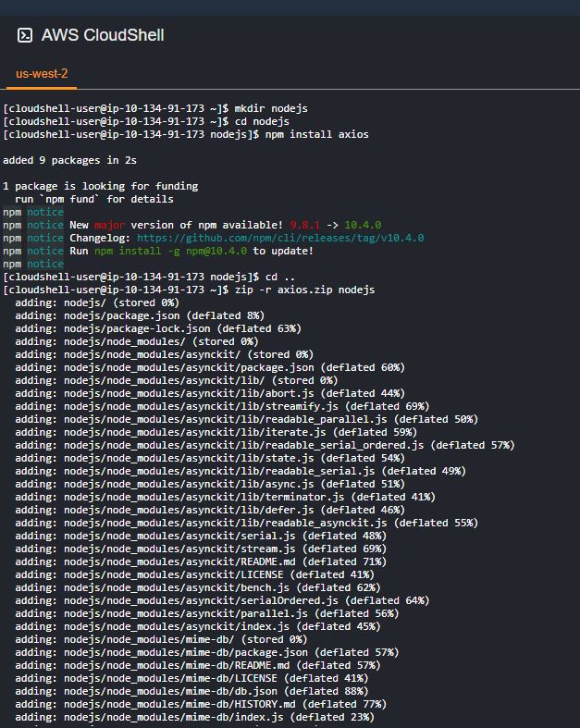Click the 'zip -r axios.zip nodejs' command
This screenshot has width=580, height=728.
pos(304,290)
